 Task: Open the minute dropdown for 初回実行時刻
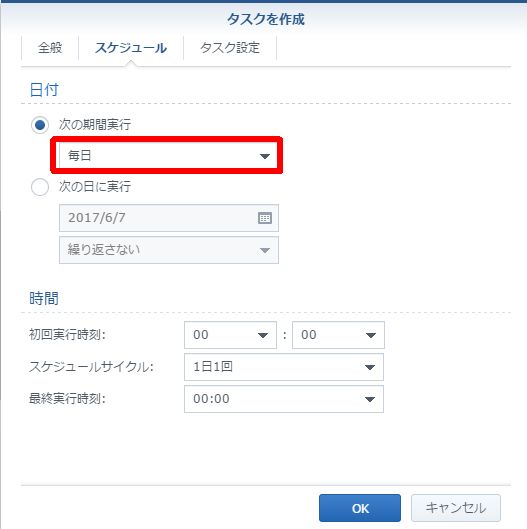click(x=338, y=335)
